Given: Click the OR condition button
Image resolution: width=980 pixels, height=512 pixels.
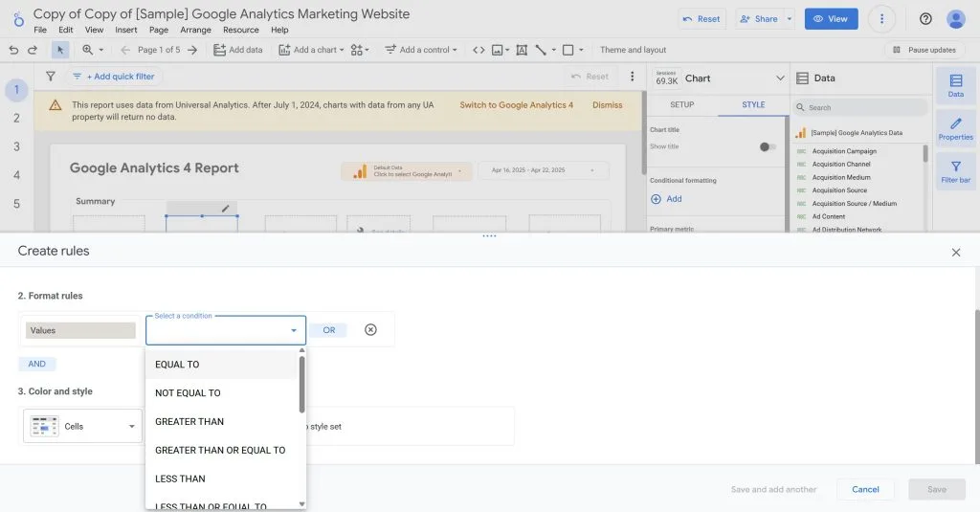Looking at the screenshot, I should pos(329,330).
